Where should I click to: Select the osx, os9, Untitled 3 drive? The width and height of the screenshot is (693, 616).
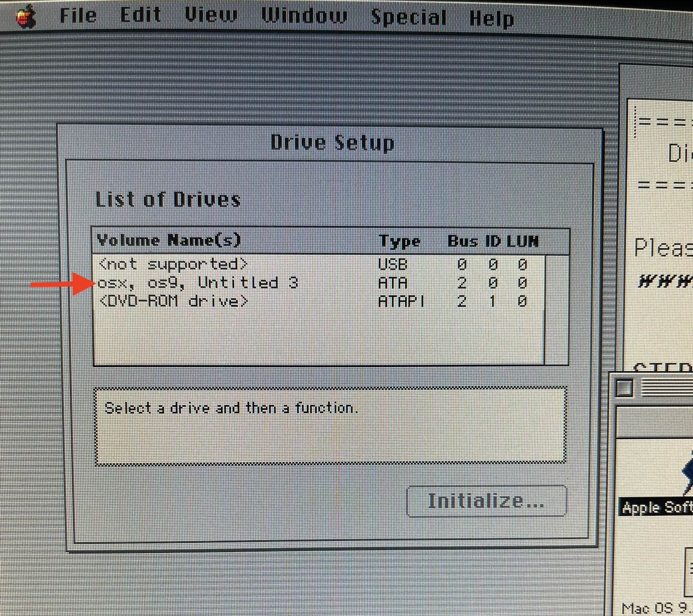[318, 282]
